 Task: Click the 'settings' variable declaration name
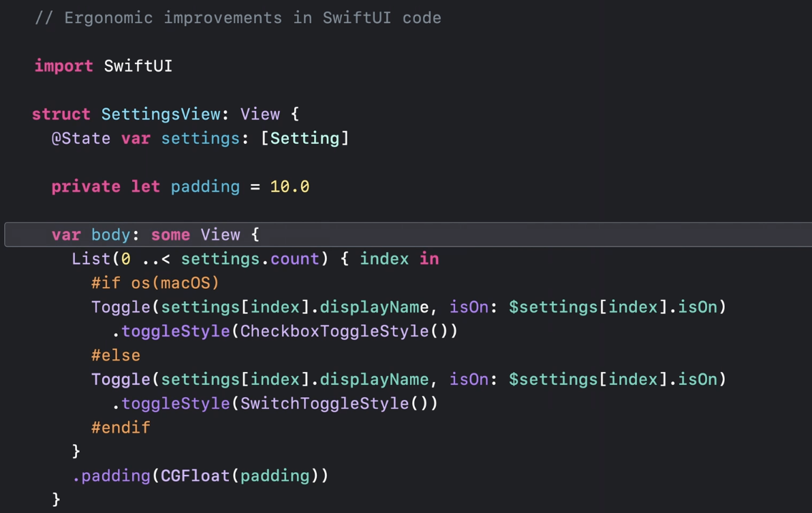[200, 139]
